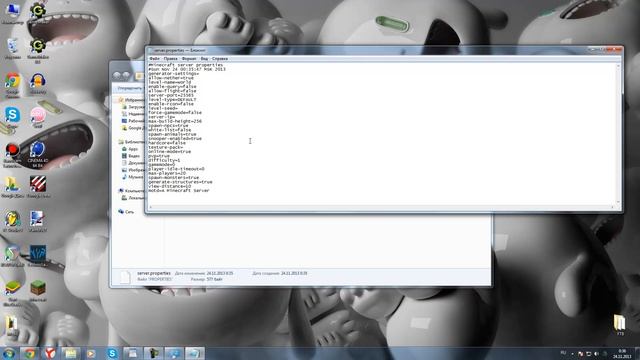Click the 'white-list=false' line
The height and width of the screenshot is (360, 640).
click(x=169, y=130)
